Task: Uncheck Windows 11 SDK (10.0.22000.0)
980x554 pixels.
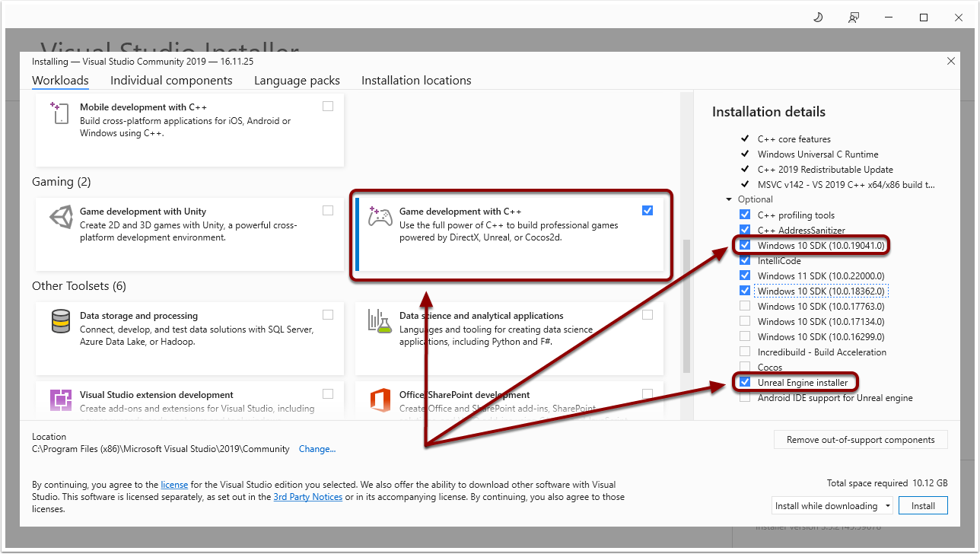Action: pos(745,275)
